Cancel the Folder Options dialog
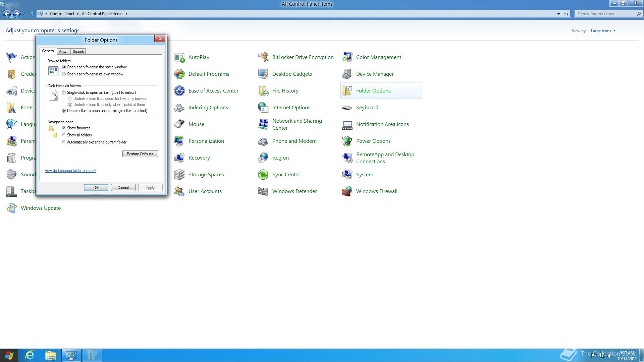 tap(123, 188)
